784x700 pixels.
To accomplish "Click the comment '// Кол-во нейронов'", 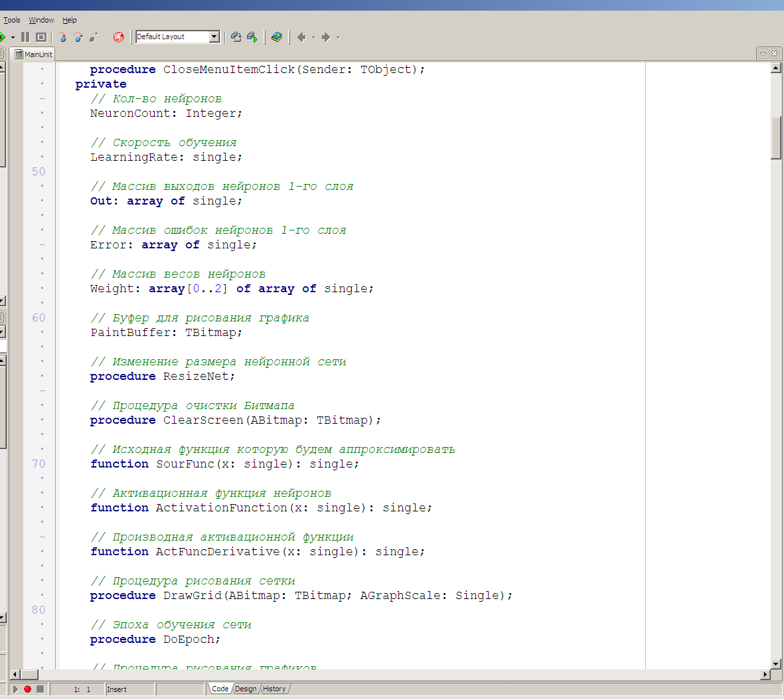I will click(x=156, y=99).
